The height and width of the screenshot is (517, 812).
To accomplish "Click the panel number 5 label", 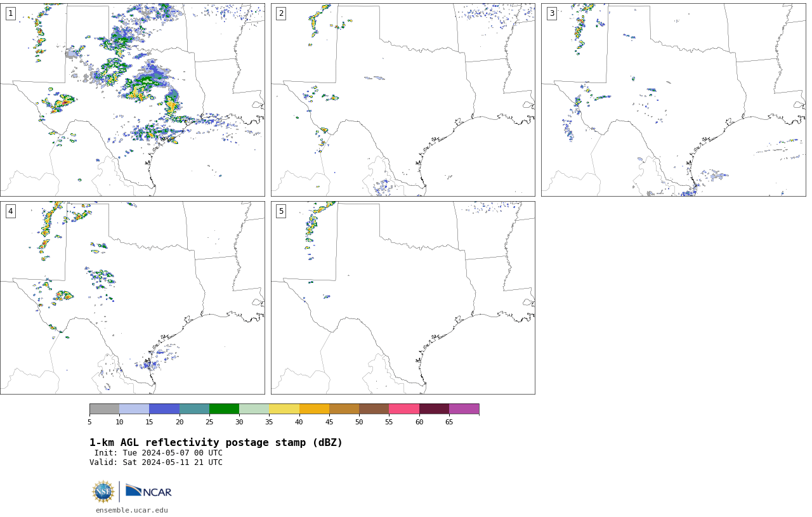I will [x=281, y=211].
